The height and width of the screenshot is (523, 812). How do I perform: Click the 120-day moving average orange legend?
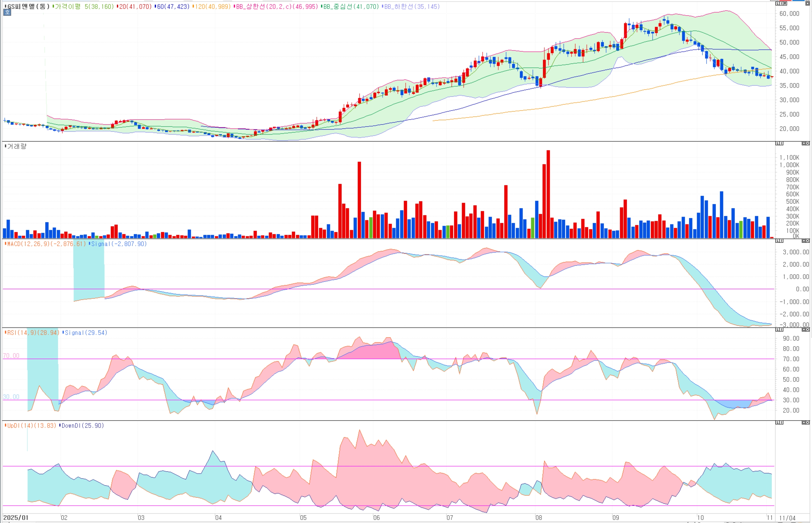[x=212, y=7]
